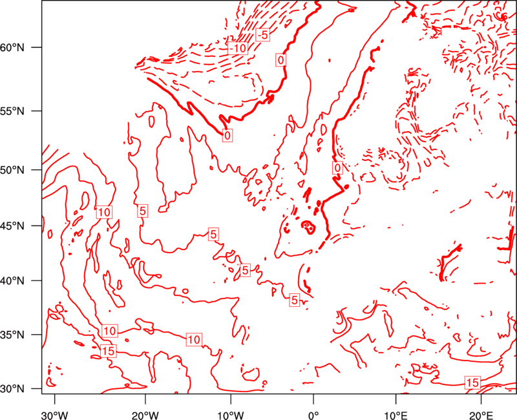Image resolution: width=517 pixels, height=420 pixels.
Task: Select the 50°N latitude tick label
Action: pyautogui.click(x=12, y=170)
